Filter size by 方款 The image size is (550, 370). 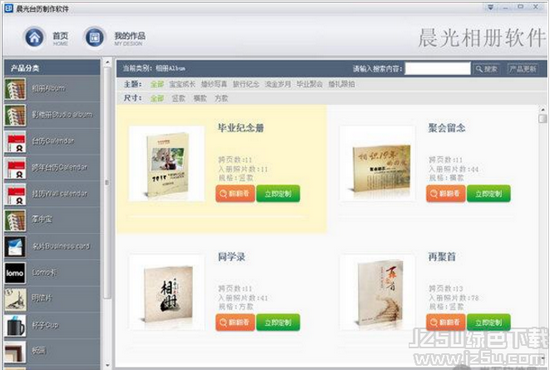click(221, 99)
